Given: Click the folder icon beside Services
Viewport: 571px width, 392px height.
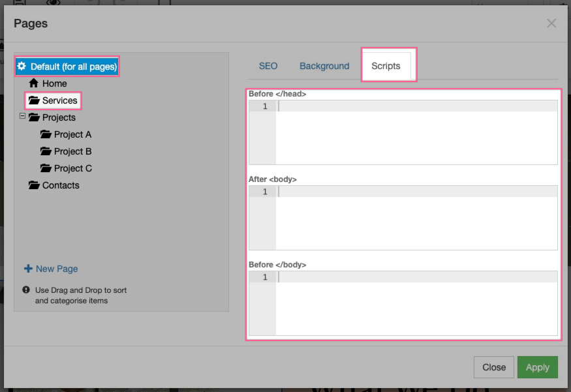Looking at the screenshot, I should coord(34,100).
